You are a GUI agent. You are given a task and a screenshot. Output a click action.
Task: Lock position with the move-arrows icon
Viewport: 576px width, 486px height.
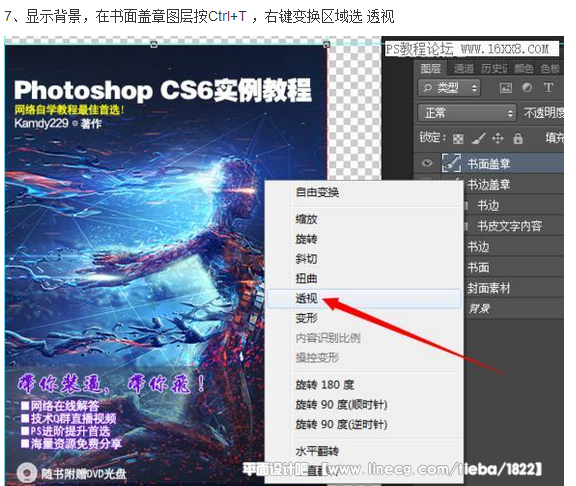click(x=497, y=138)
